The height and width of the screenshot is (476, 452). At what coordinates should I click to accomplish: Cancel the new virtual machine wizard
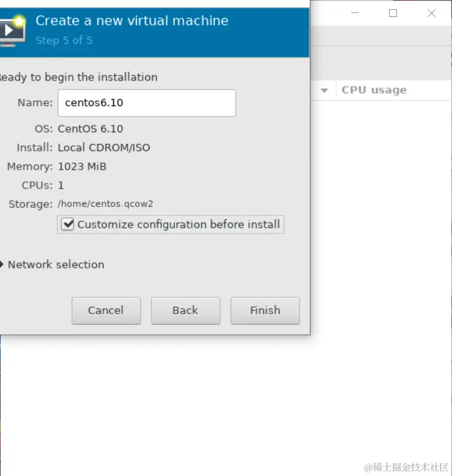(106, 310)
